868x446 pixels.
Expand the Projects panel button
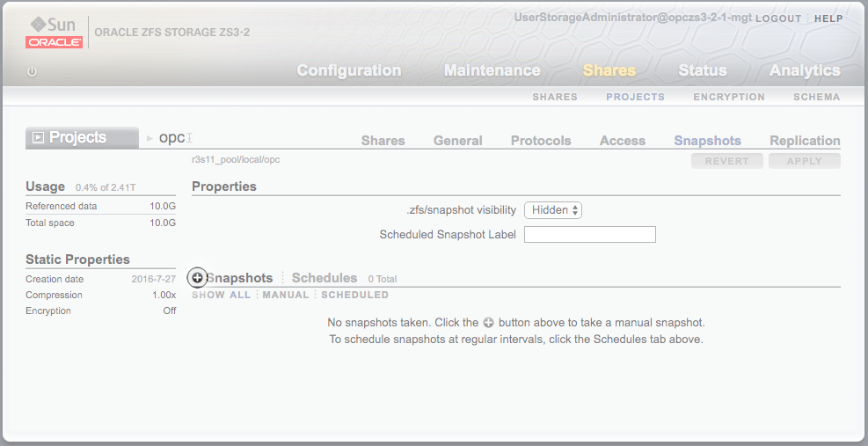(82, 137)
